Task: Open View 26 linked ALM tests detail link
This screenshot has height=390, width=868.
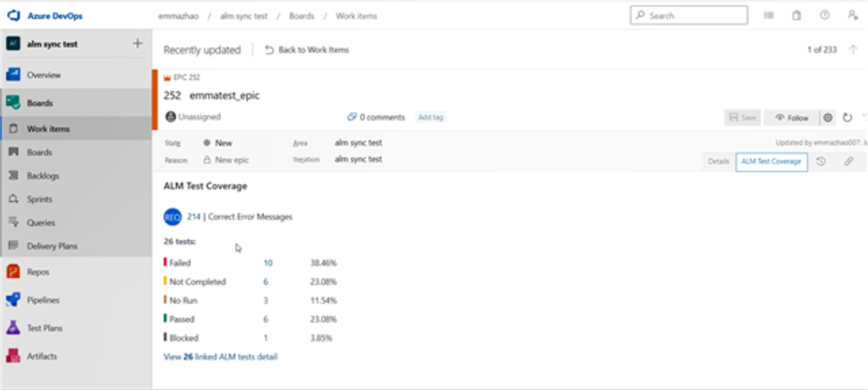Action: [x=220, y=356]
